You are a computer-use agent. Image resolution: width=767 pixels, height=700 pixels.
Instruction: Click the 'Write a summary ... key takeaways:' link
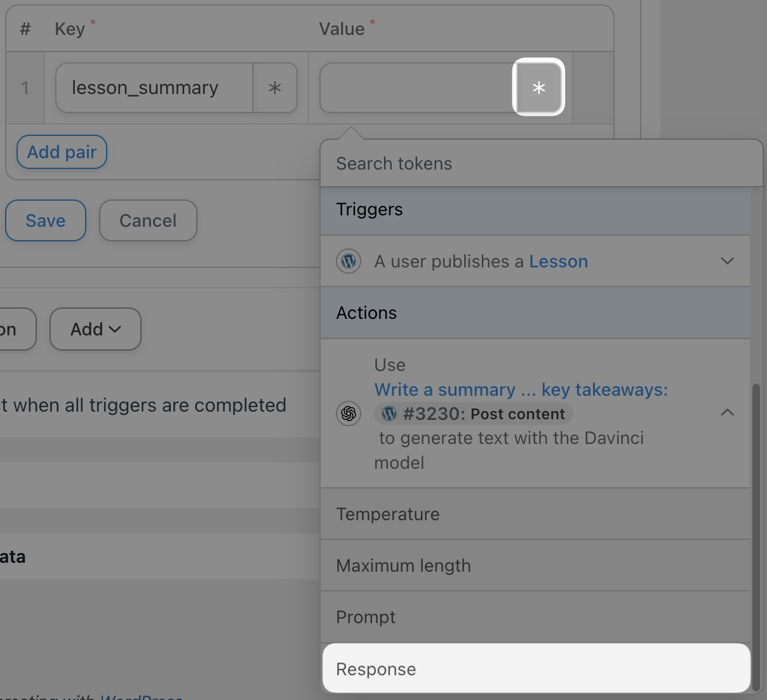(x=521, y=389)
